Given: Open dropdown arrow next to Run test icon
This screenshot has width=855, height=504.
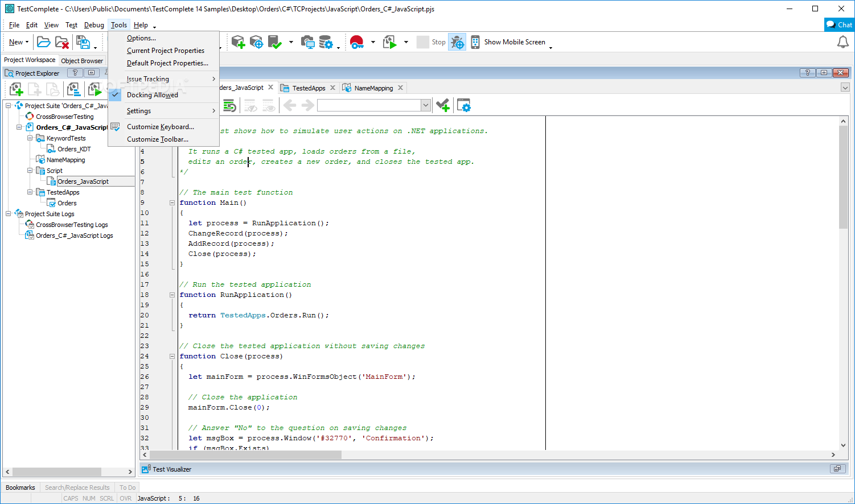Looking at the screenshot, I should click(x=406, y=42).
